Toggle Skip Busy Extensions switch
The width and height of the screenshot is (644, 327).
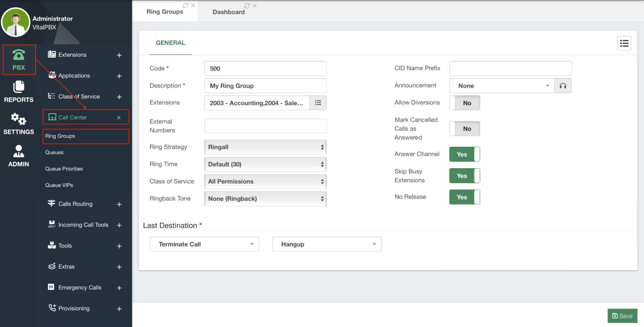click(465, 176)
